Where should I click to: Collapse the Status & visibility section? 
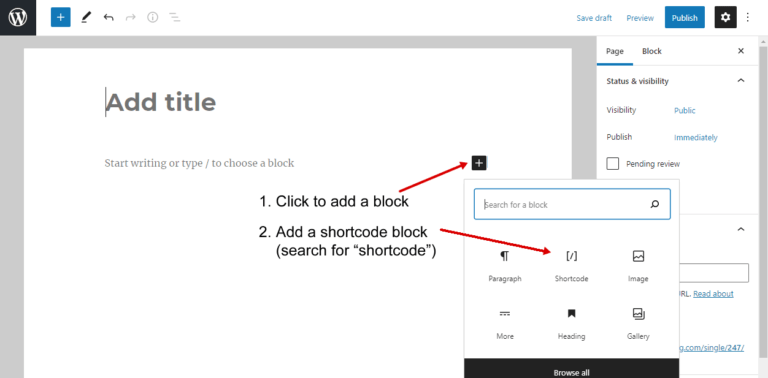(x=741, y=81)
